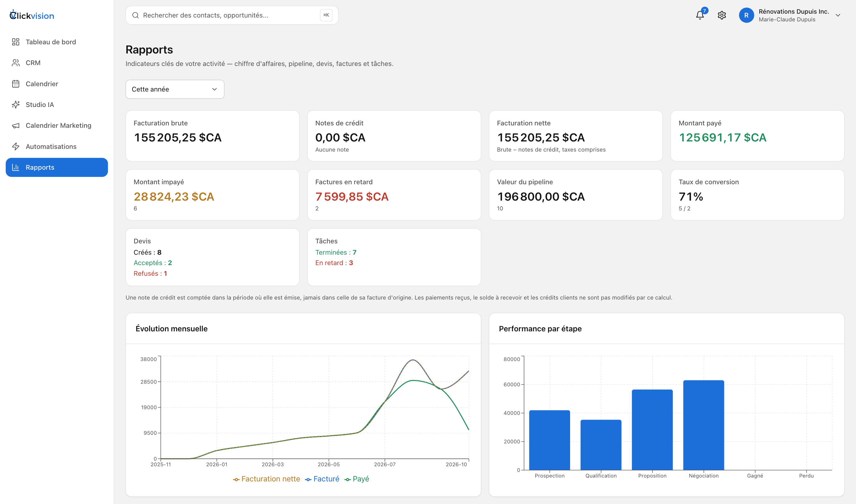
Task: Open Automatisations
Action: 57,147
